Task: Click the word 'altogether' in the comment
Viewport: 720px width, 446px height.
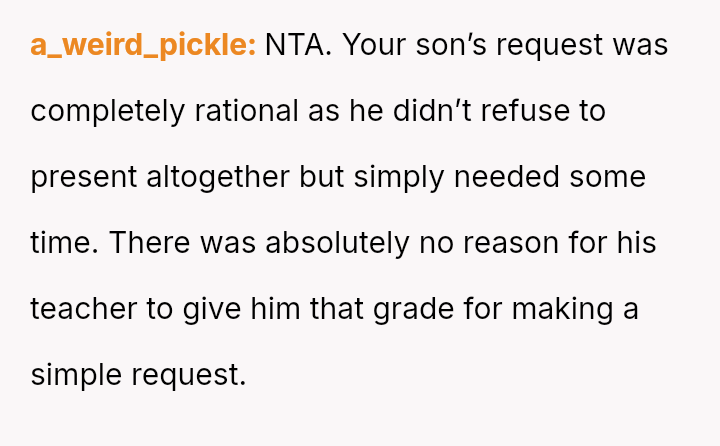Action: click(219, 177)
